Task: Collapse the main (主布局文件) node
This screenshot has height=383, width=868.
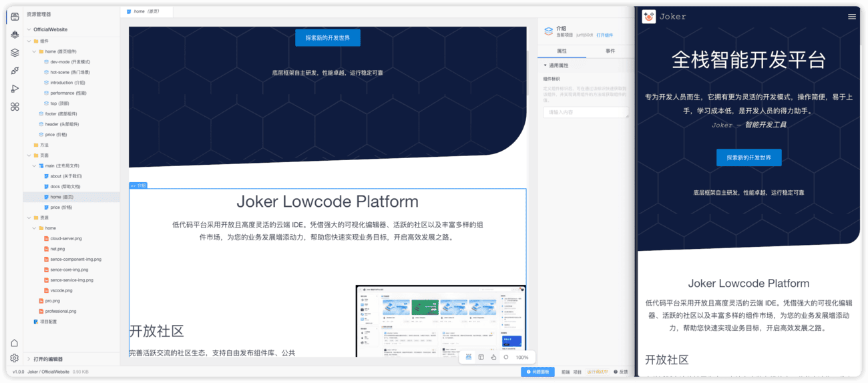Action: click(34, 165)
